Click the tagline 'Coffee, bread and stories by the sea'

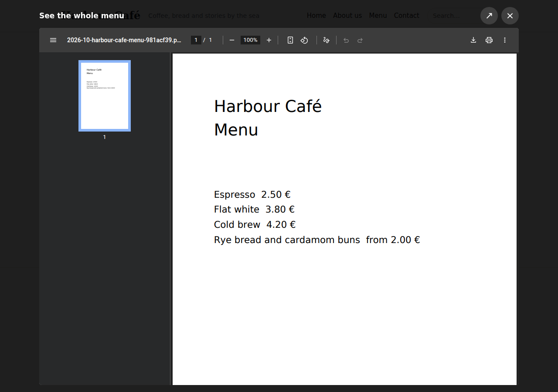tap(204, 16)
